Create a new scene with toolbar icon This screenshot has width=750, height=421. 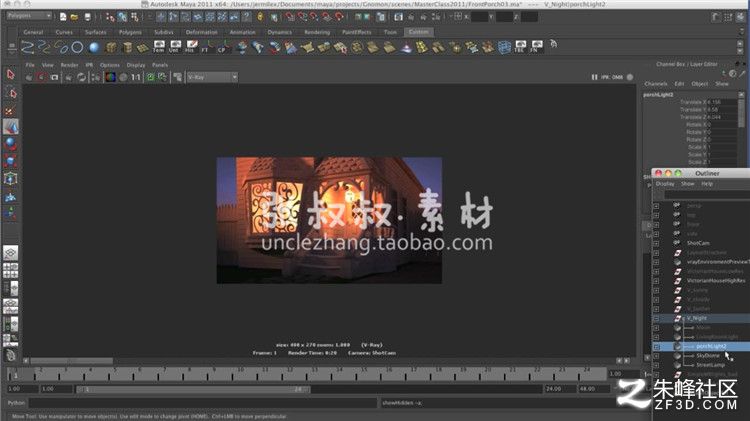click(63, 17)
